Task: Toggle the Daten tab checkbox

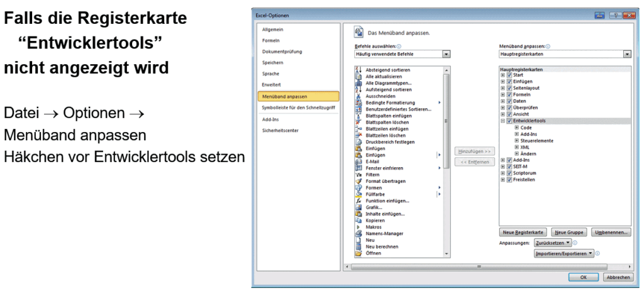Action: pos(509,101)
